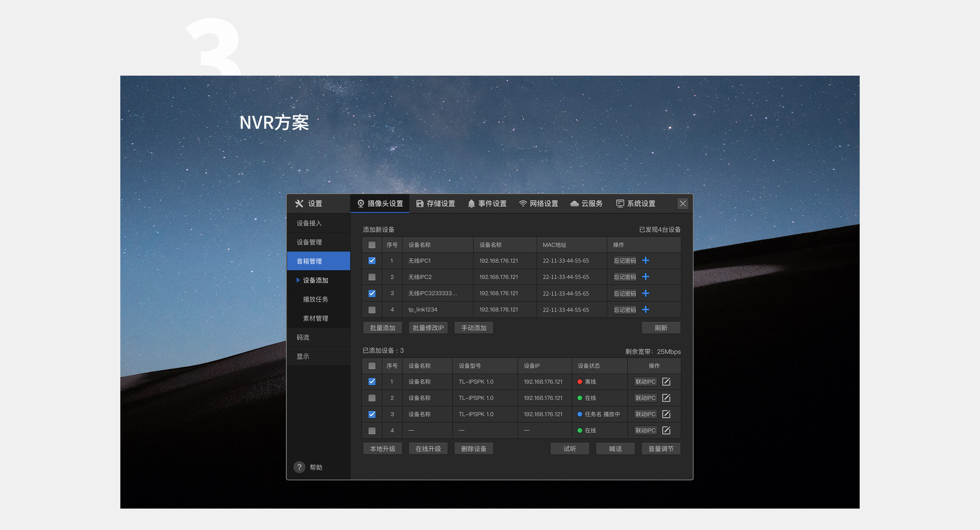This screenshot has height=530, width=980.
Task: Uncheck the 无线IPC1 checkbox
Action: pos(372,261)
